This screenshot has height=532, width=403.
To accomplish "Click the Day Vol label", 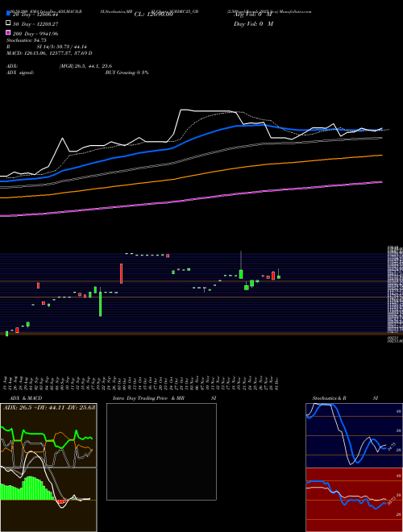I will click(x=253, y=24).
